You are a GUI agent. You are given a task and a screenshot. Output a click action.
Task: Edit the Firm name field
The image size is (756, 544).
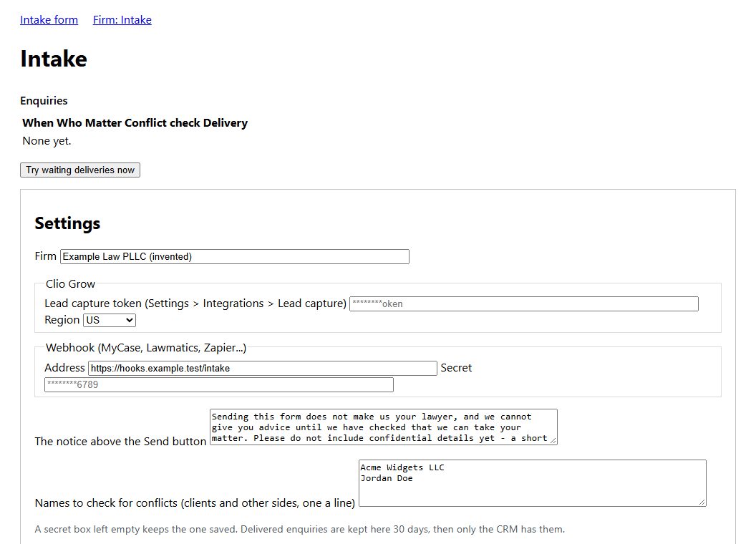click(234, 256)
